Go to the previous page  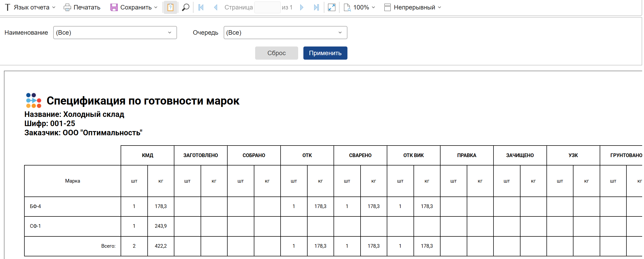216,7
